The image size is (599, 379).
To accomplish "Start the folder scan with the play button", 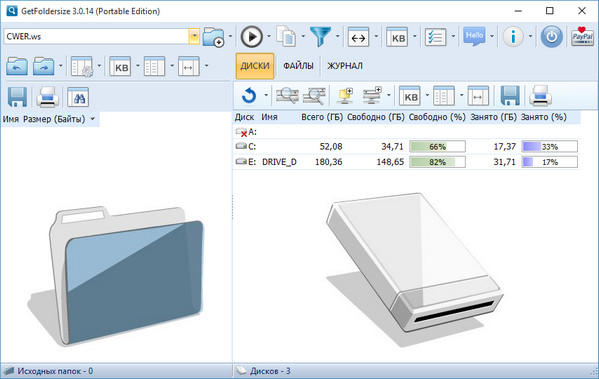I will click(x=251, y=37).
